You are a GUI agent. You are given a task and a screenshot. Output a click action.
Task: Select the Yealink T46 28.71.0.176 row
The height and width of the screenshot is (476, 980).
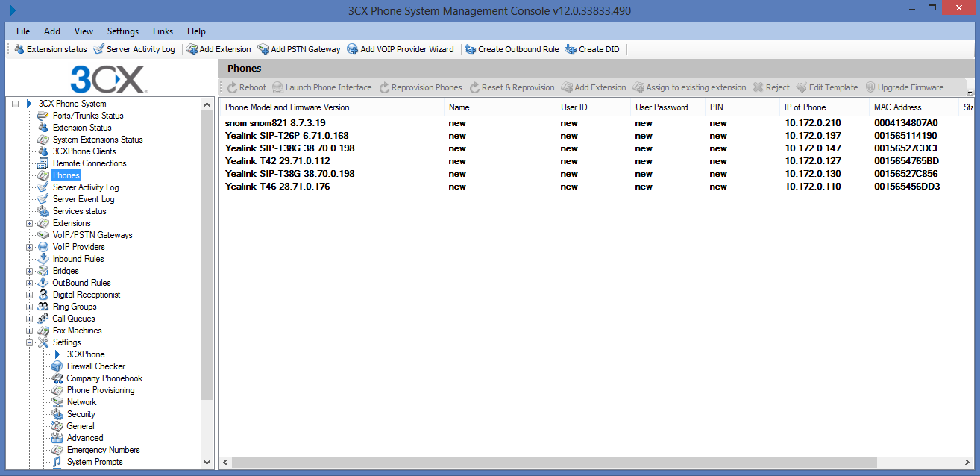point(597,187)
